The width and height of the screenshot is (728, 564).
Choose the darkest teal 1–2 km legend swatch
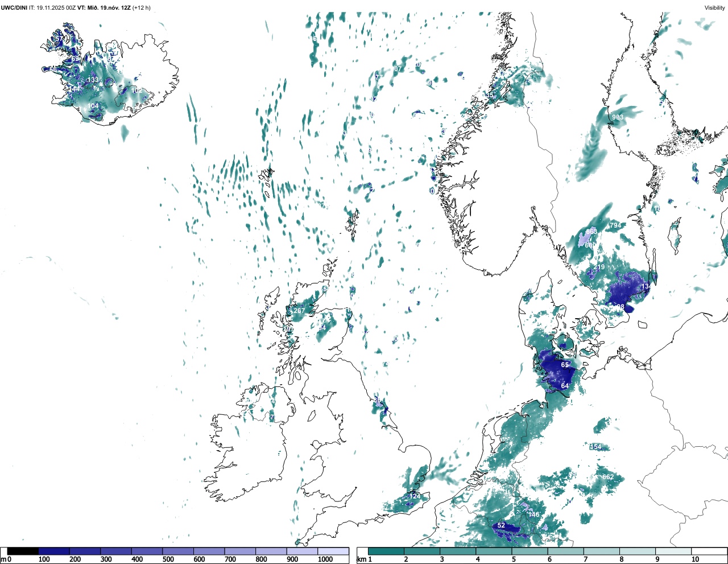tap(386, 551)
